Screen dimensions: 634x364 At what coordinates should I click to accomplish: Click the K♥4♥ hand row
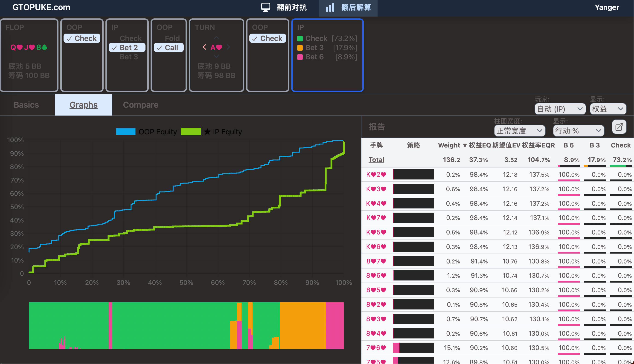coord(498,203)
